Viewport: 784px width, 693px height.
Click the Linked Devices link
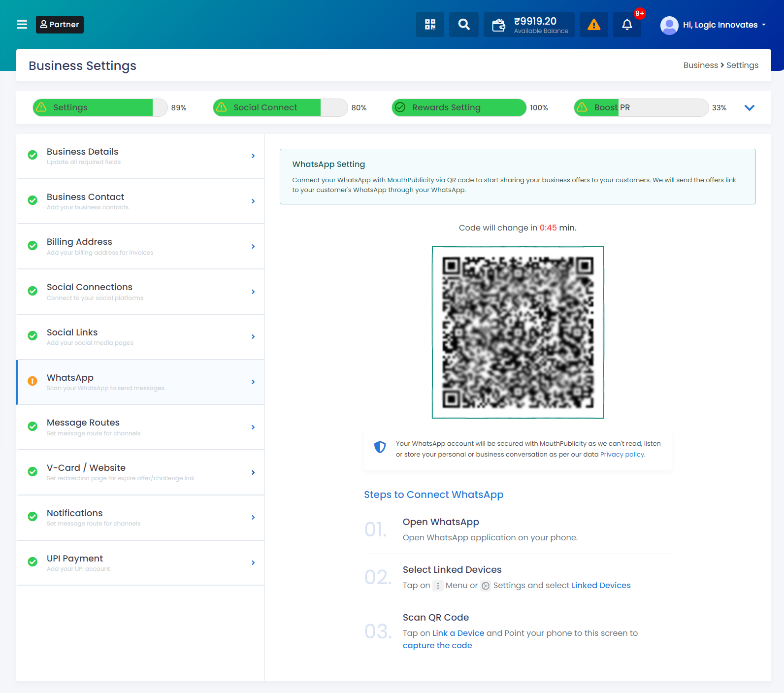coord(601,585)
